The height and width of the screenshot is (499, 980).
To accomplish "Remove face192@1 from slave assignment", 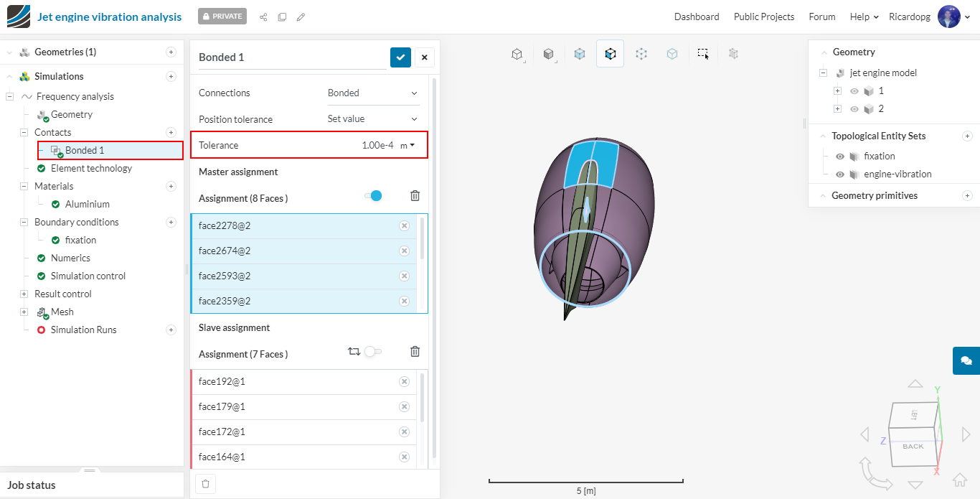I will click(x=404, y=381).
